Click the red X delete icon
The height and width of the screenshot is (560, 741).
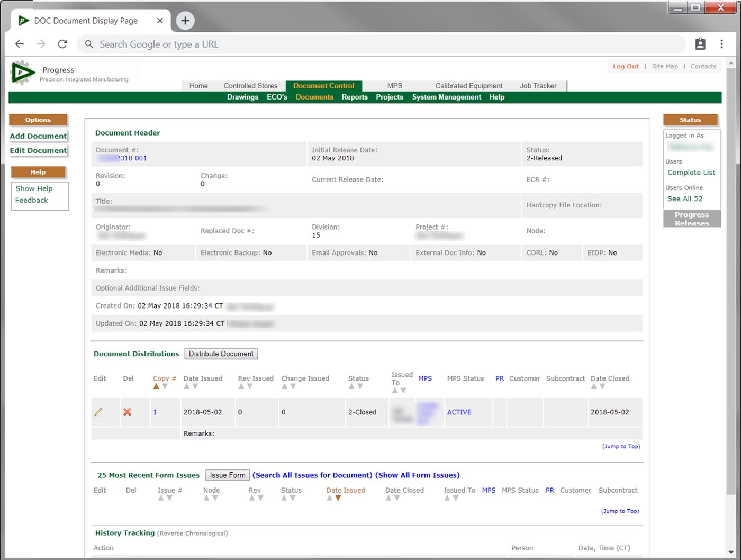point(128,412)
